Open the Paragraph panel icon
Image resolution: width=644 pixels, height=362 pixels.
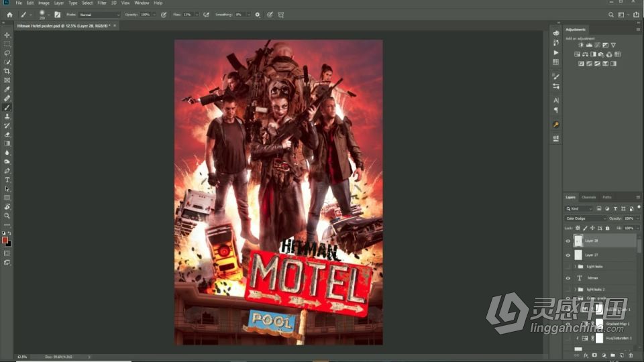pos(555,110)
